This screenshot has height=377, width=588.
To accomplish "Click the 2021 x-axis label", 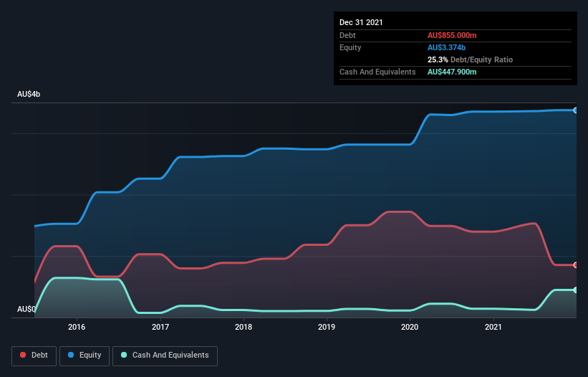I will point(493,327).
